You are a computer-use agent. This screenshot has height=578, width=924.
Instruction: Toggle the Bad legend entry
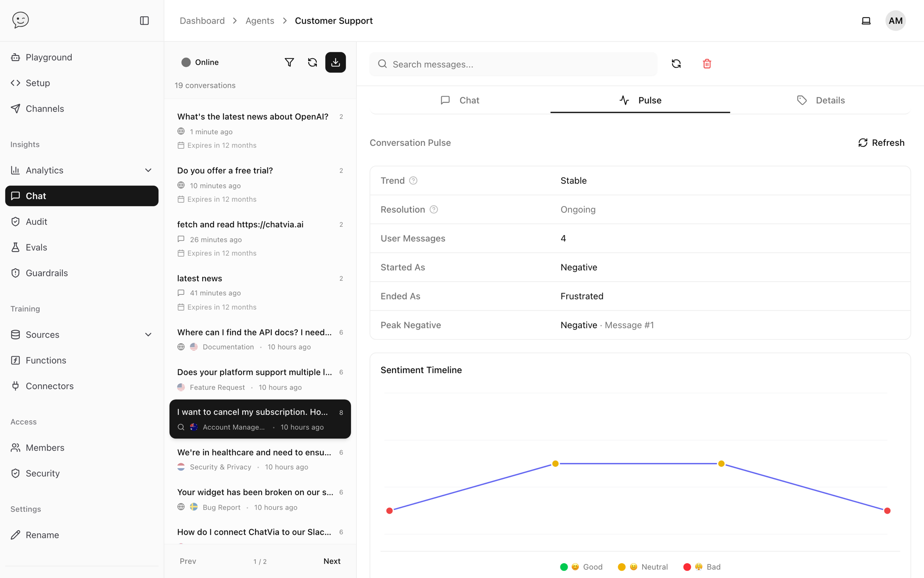tap(702, 567)
